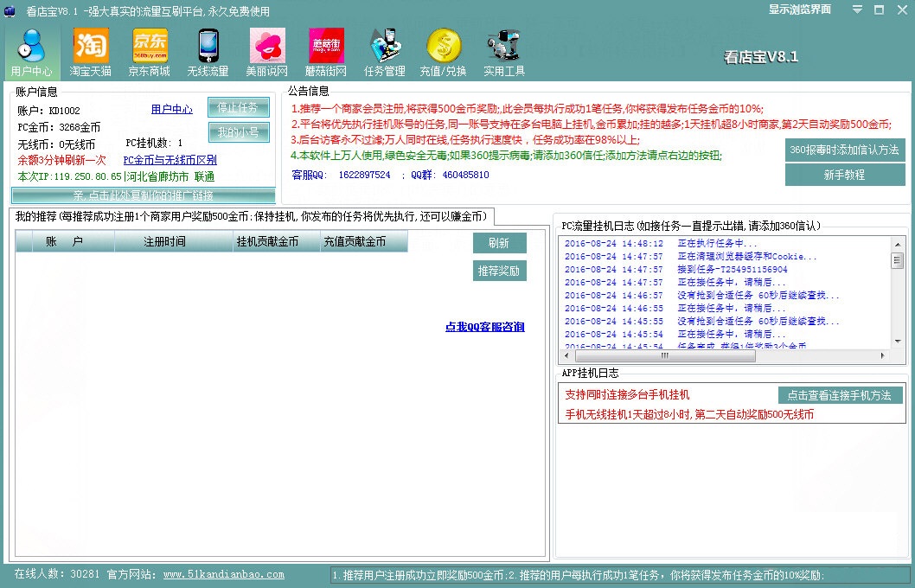Select the 蘑菇街网 icon

326,51
